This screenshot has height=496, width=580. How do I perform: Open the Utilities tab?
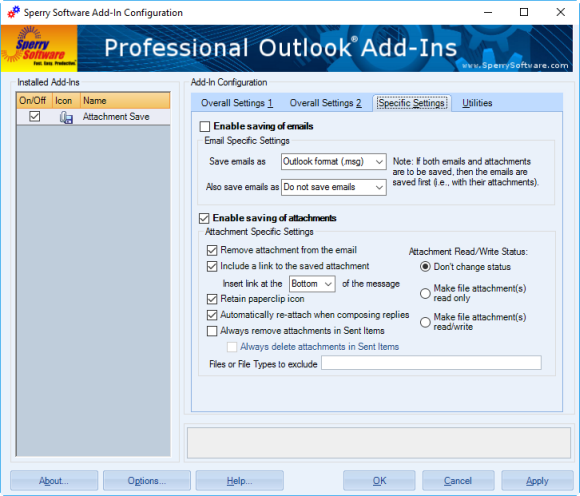(477, 103)
